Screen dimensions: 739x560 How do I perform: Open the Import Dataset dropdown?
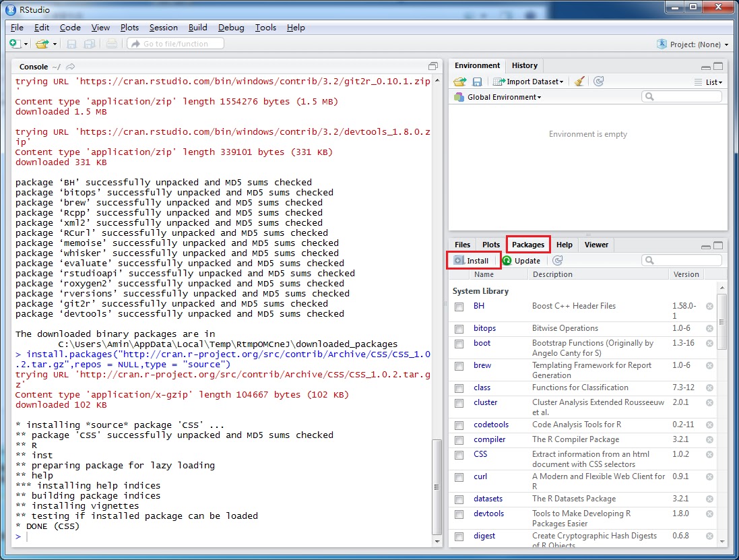(528, 82)
